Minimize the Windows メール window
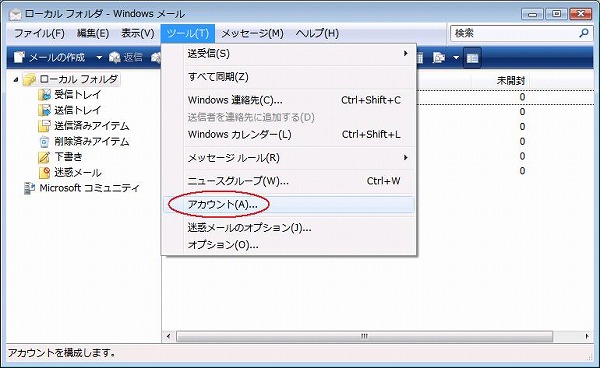This screenshot has height=368, width=600. (532, 14)
